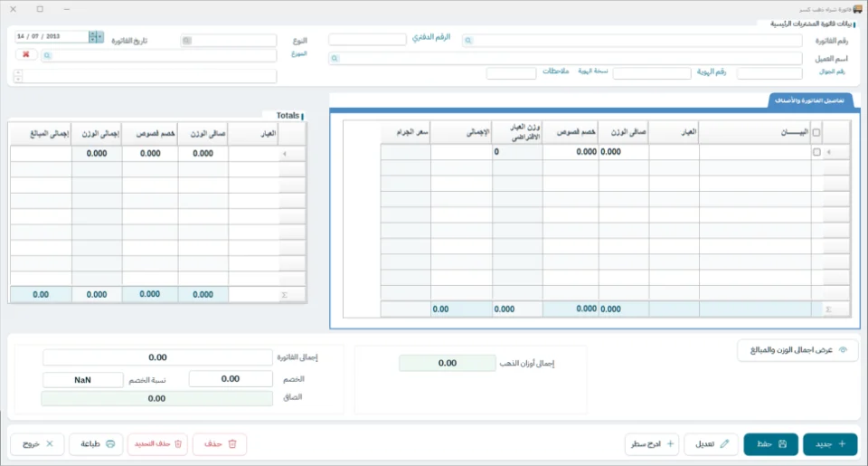Click the pencil icon on the تعديل button
This screenshot has height=466, width=868.
724,444
